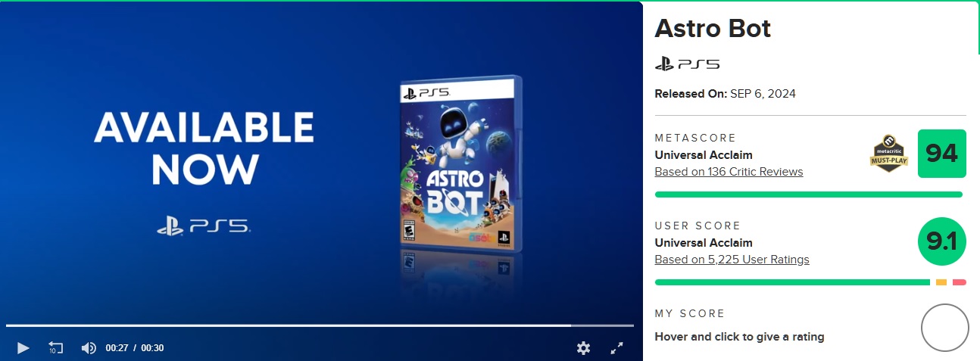
Task: Click the green positive user ratings bar
Action: (792, 282)
